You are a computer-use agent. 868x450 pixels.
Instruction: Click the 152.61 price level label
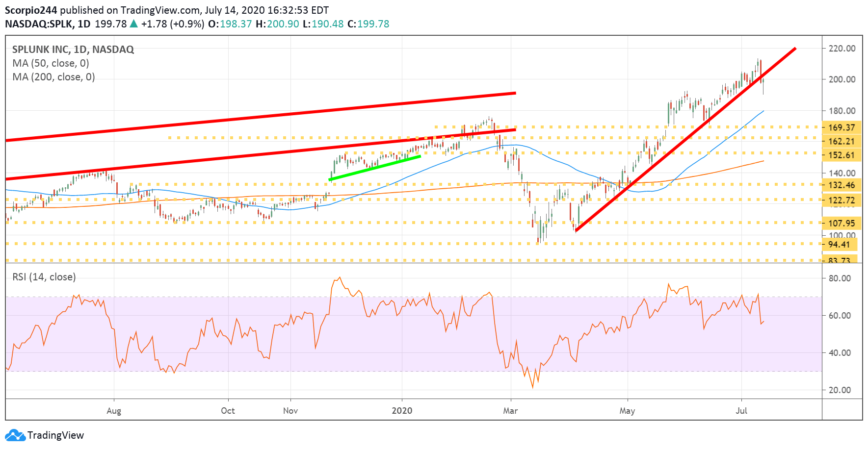tap(842, 155)
